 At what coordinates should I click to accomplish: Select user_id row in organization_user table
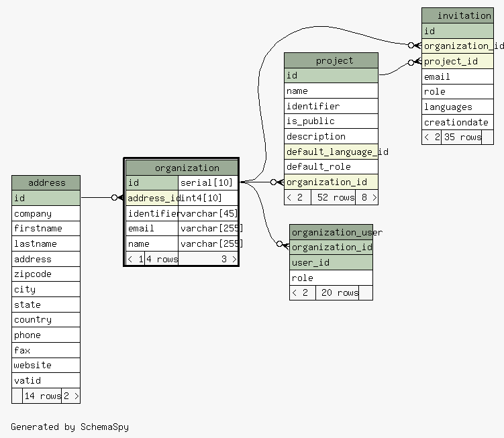[x=331, y=262]
